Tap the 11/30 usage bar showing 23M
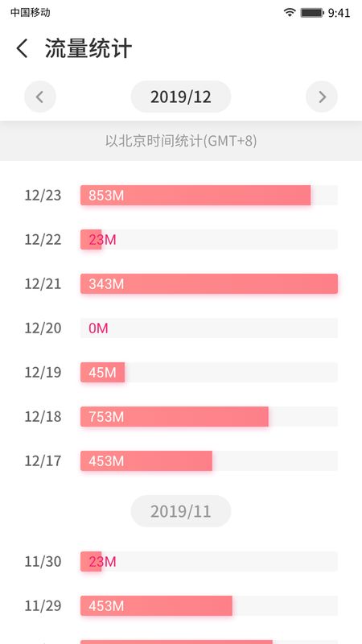 tap(209, 561)
